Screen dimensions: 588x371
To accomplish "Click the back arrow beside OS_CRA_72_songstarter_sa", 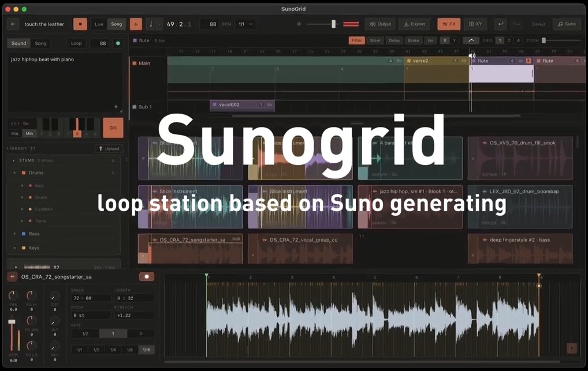I will click(x=12, y=276).
